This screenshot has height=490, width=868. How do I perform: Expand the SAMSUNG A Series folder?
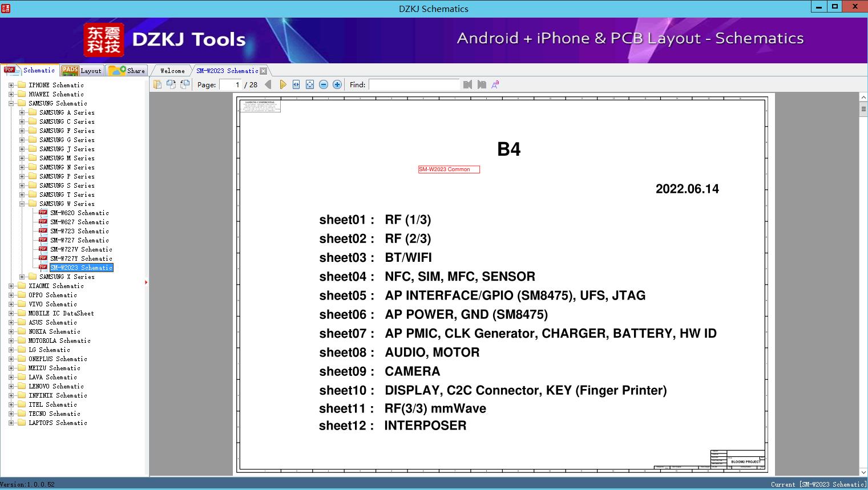tap(22, 112)
